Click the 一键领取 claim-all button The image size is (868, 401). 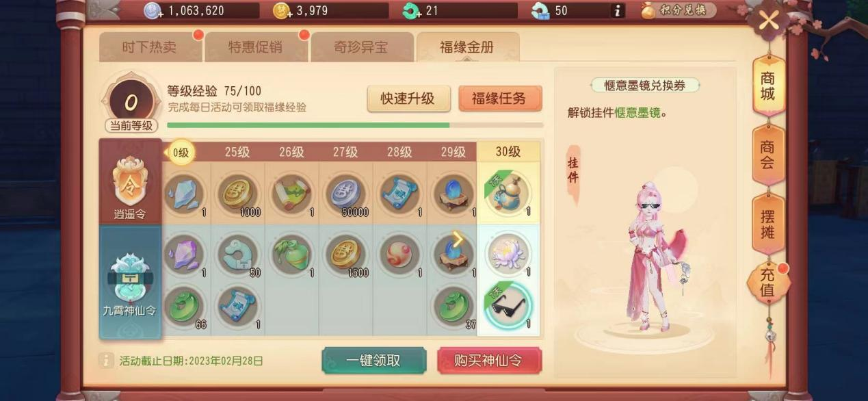[373, 361]
